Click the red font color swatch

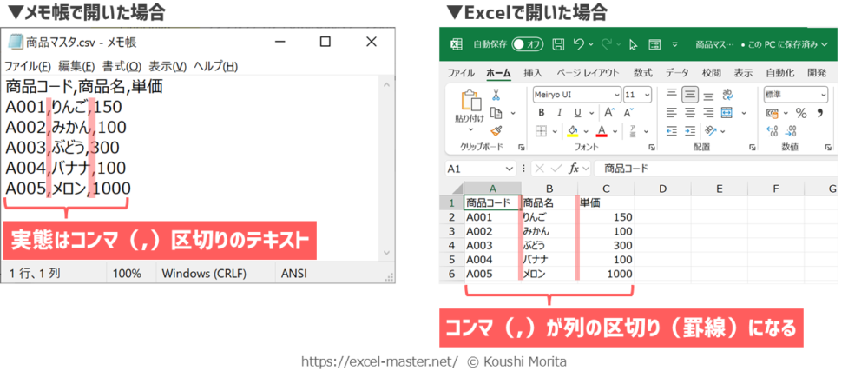[x=602, y=131]
